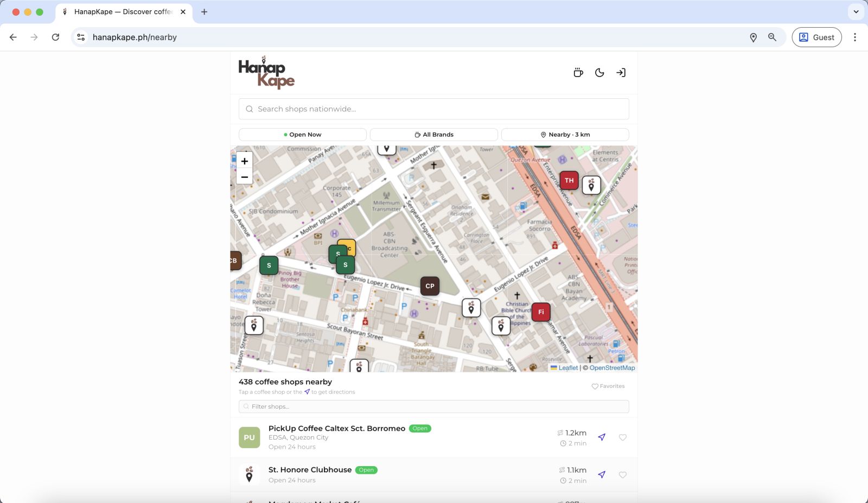Viewport: 868px width, 503px height.
Task: Toggle dark mode with moon icon
Action: click(599, 73)
